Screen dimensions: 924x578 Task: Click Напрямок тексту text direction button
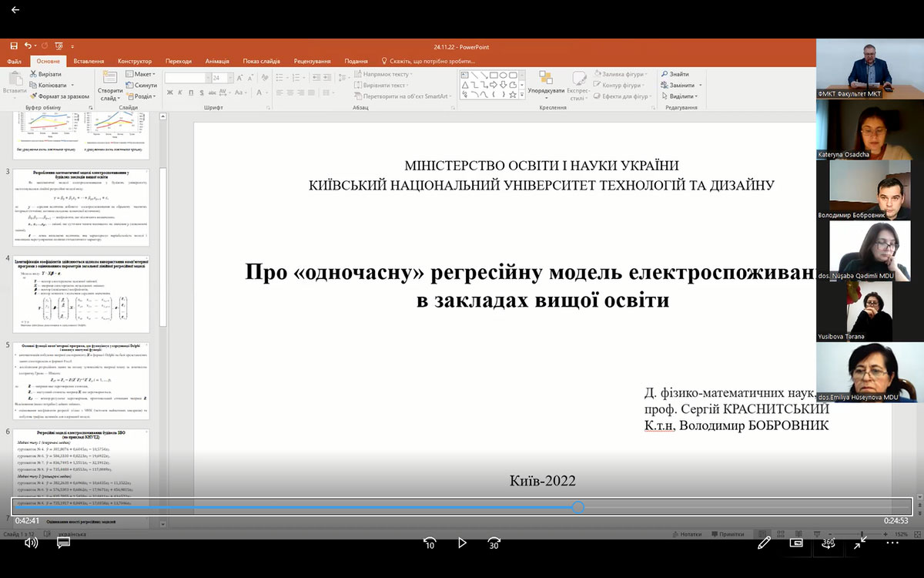383,74
